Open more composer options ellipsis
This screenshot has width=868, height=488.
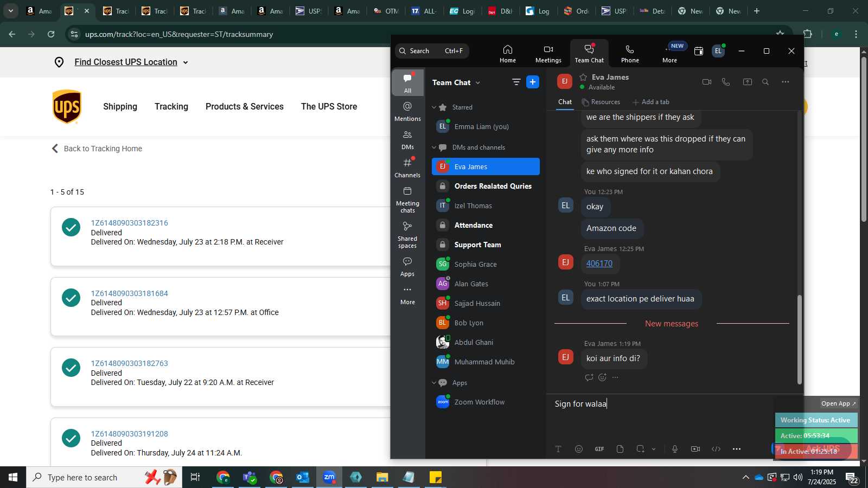tap(736, 449)
